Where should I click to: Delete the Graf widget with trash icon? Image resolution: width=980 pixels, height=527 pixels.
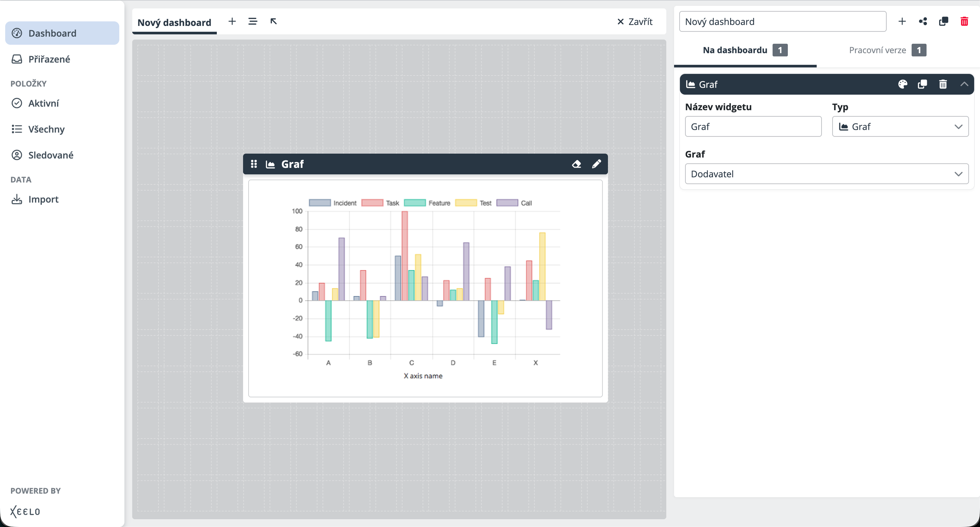point(943,84)
